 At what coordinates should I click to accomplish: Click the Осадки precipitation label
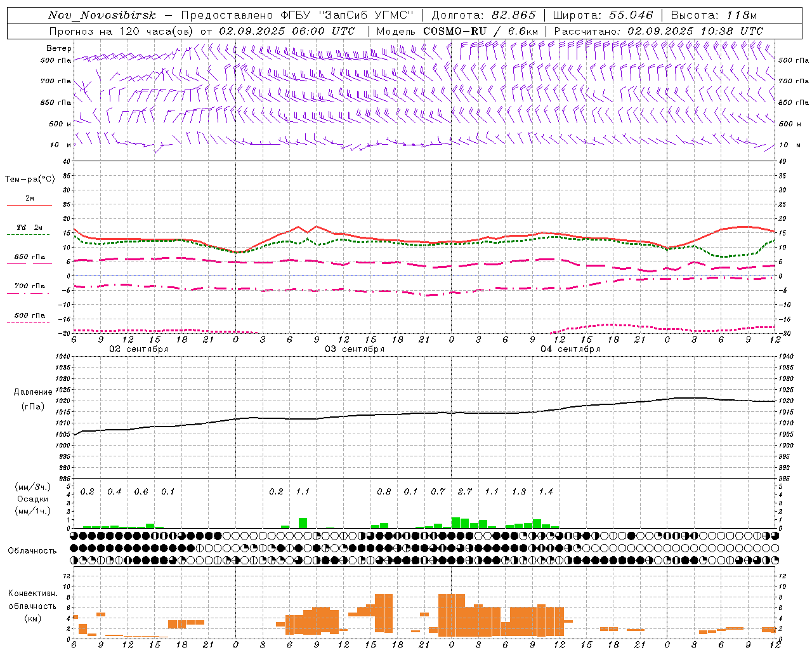32,499
